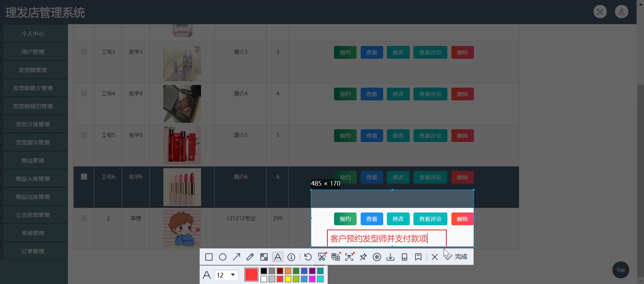Cancel the screenshot with the X icon
Screen dimensions: 644x284
[x=435, y=257]
